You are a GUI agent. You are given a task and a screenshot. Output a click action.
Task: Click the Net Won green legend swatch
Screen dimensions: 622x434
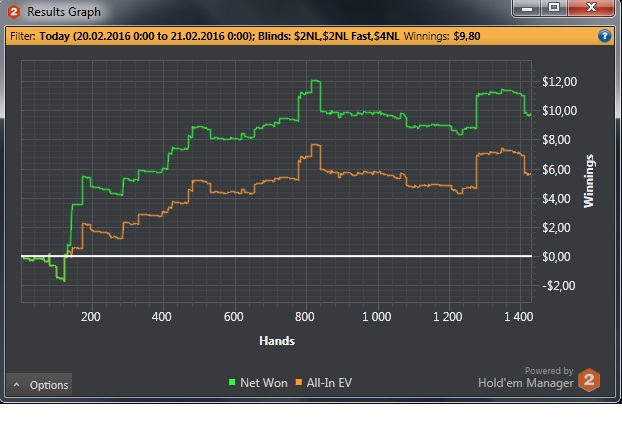click(232, 382)
